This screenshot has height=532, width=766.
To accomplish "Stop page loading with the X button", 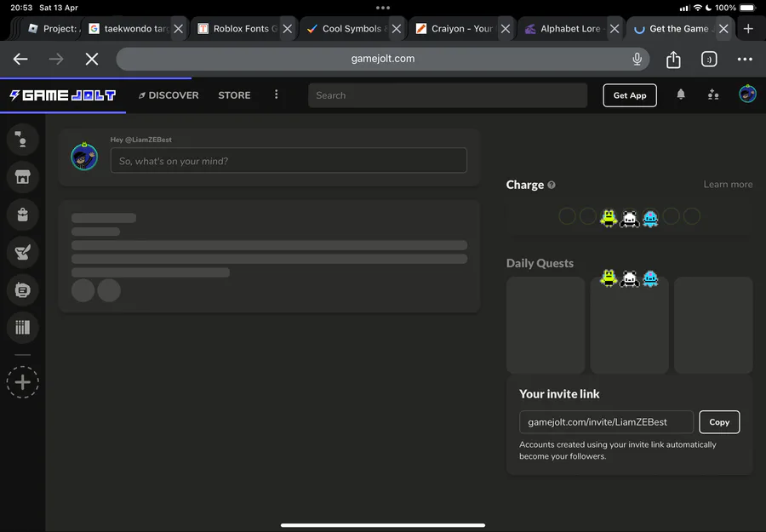I will pos(92,59).
